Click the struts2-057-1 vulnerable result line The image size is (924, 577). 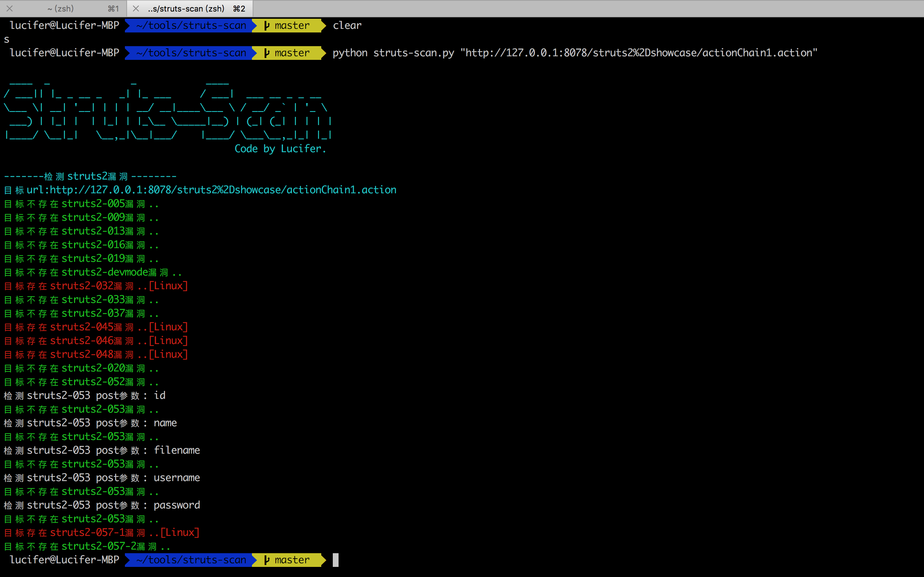point(101,532)
